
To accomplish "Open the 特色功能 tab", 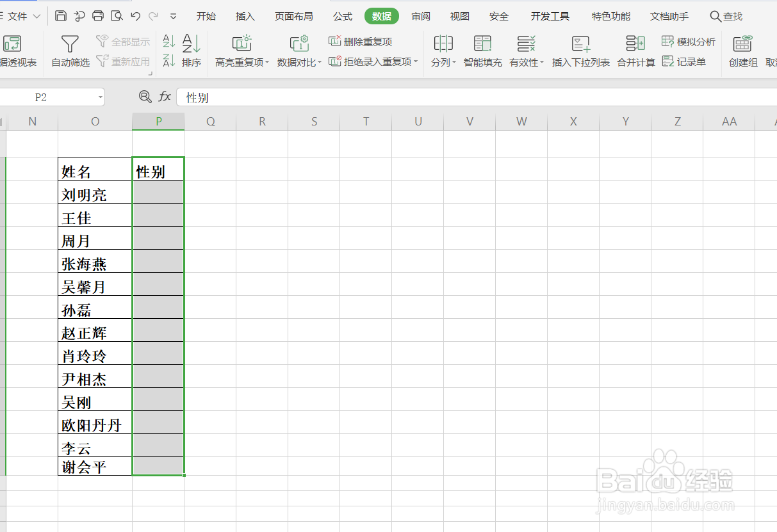I will pyautogui.click(x=611, y=16).
